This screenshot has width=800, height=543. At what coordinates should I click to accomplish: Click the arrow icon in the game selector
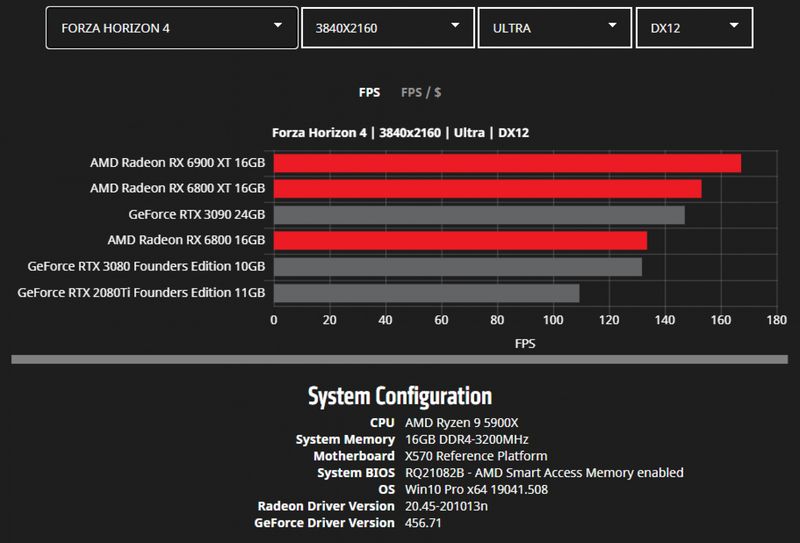(x=278, y=25)
